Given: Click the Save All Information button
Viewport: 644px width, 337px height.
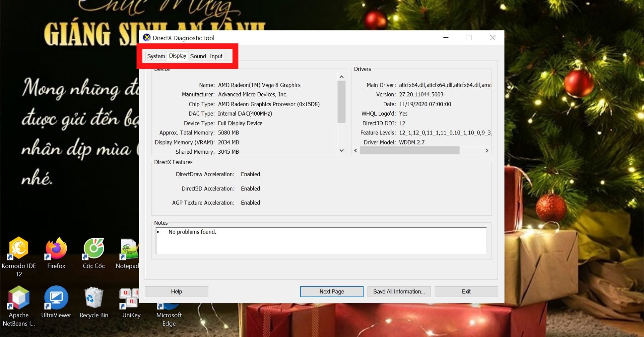Looking at the screenshot, I should (399, 292).
